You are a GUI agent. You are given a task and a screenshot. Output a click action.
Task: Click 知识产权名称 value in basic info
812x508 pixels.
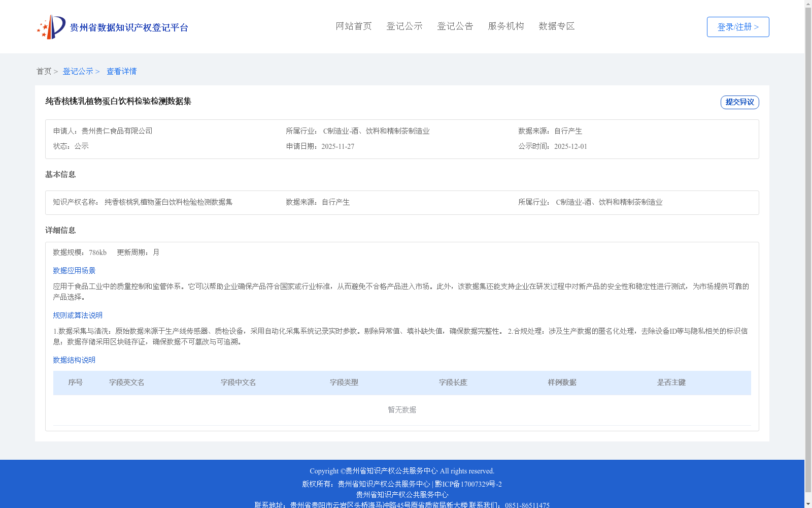168,202
